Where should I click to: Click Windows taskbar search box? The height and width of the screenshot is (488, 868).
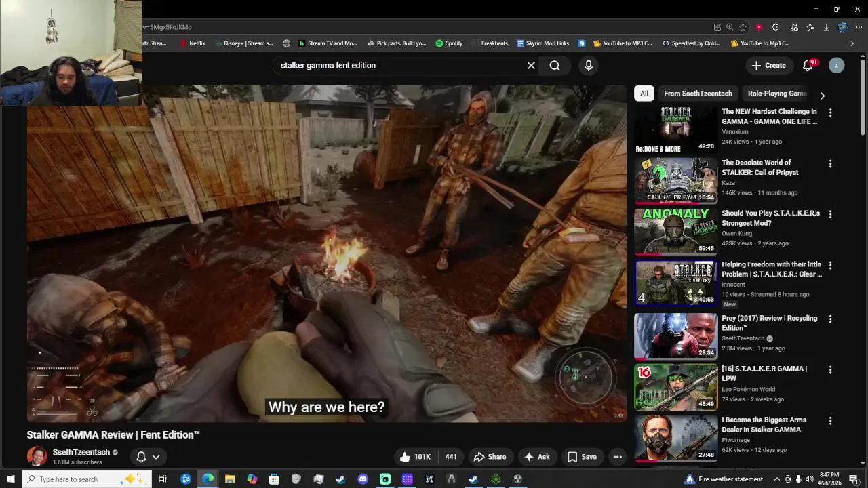[x=87, y=479]
